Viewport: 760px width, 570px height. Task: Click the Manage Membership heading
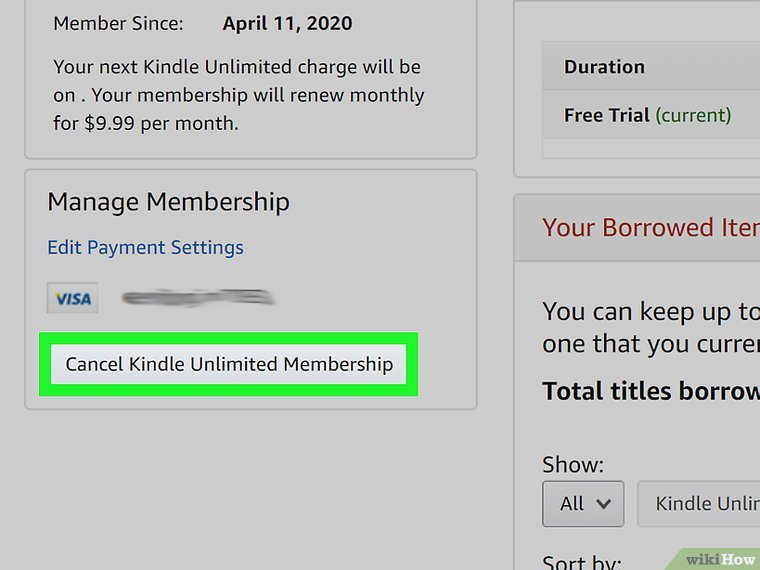tap(168, 201)
